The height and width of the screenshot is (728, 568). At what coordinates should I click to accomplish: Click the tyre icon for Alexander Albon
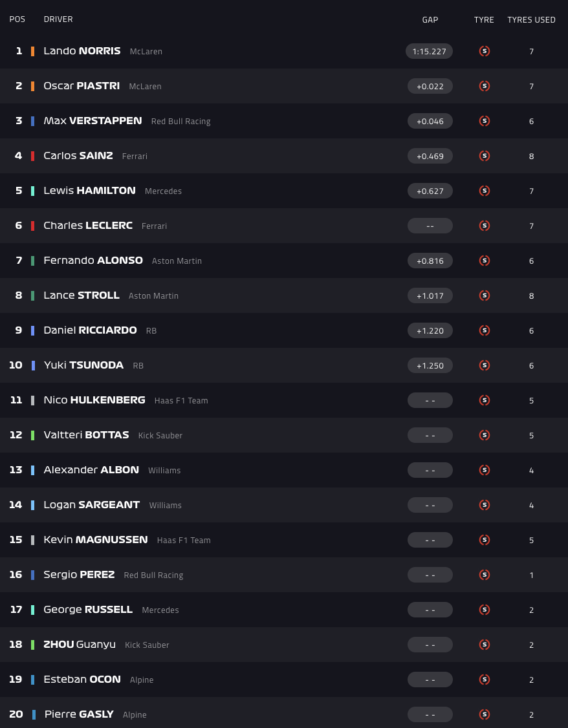point(484,470)
